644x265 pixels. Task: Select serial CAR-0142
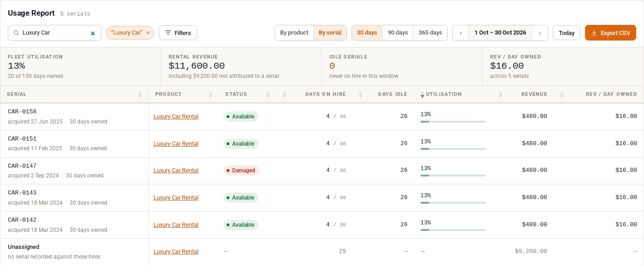22,220
